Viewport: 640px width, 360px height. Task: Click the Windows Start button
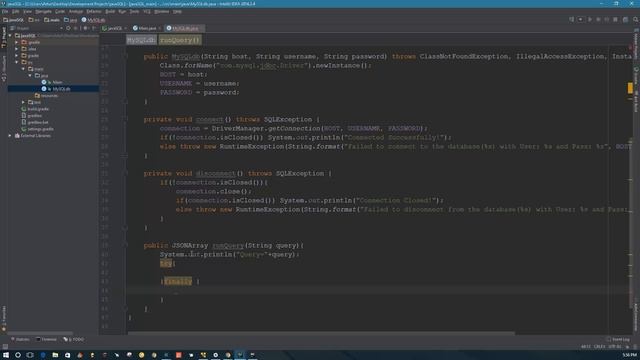click(x=6, y=355)
